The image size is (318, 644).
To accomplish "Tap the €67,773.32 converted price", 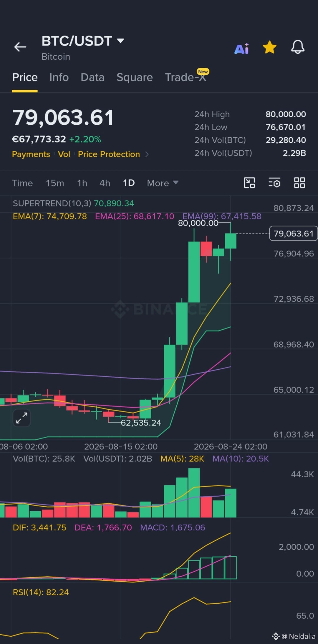I will 39,139.
